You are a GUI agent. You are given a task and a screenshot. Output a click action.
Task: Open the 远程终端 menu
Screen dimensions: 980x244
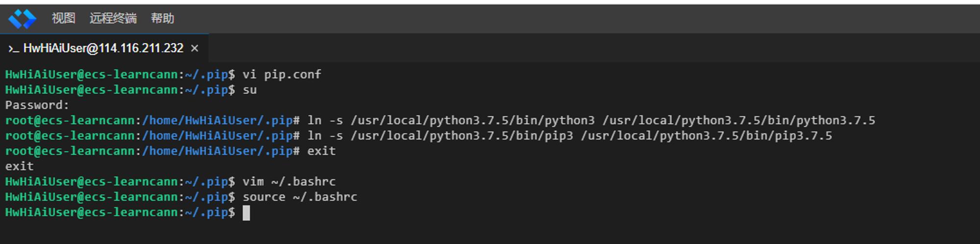pos(113,19)
